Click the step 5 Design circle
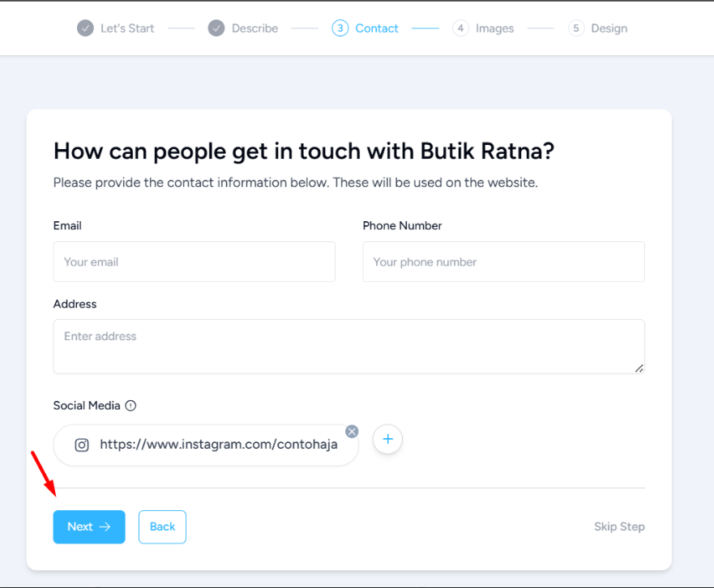This screenshot has height=588, width=714. (x=576, y=28)
